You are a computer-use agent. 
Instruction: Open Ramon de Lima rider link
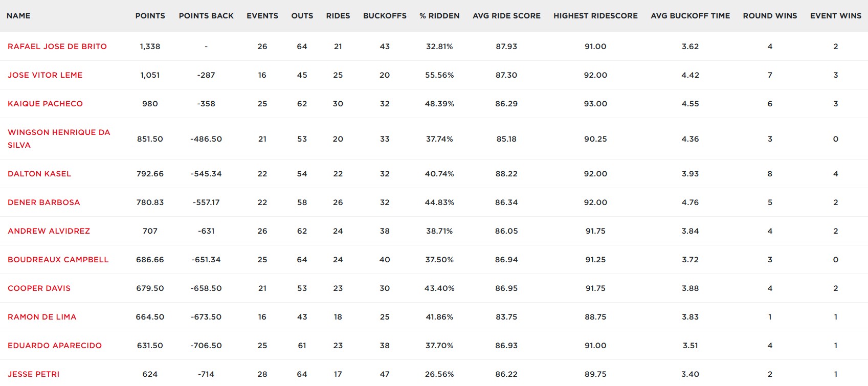tap(42, 317)
